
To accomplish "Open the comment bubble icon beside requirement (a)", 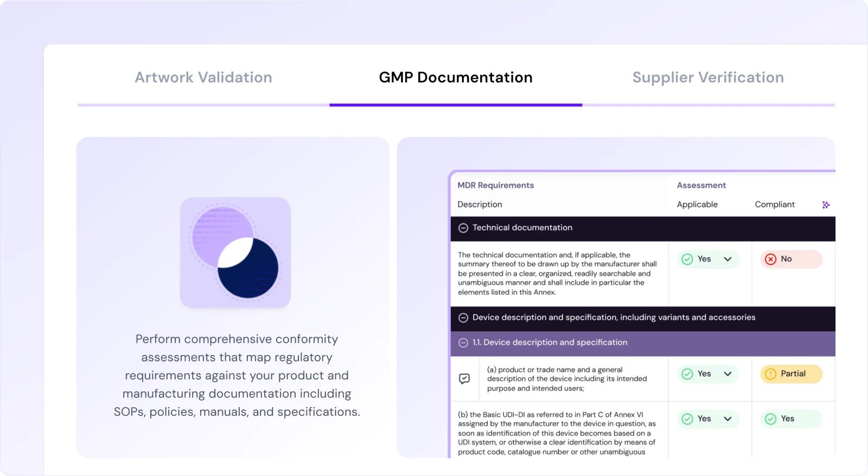I will [x=464, y=378].
